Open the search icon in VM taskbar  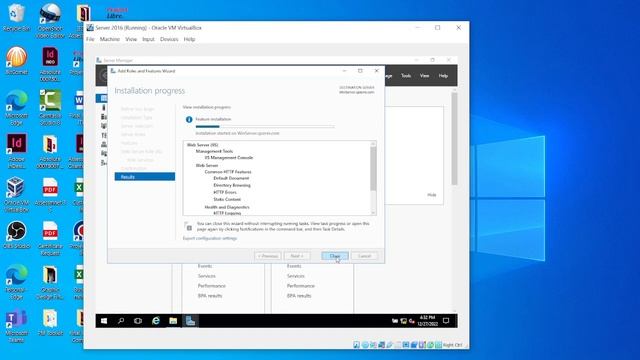[121, 321]
